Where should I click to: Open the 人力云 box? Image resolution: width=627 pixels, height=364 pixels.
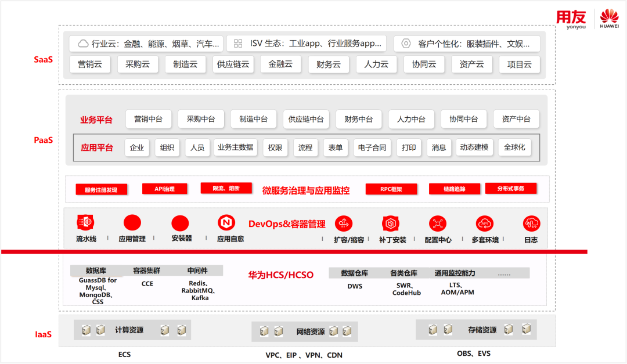(376, 64)
